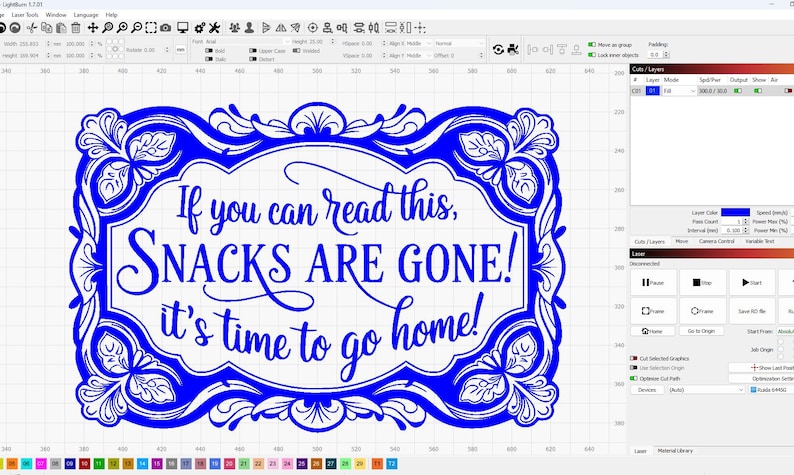Image resolution: width=794 pixels, height=475 pixels.
Task: Switch to the Camera Control tab
Action: [717, 242]
